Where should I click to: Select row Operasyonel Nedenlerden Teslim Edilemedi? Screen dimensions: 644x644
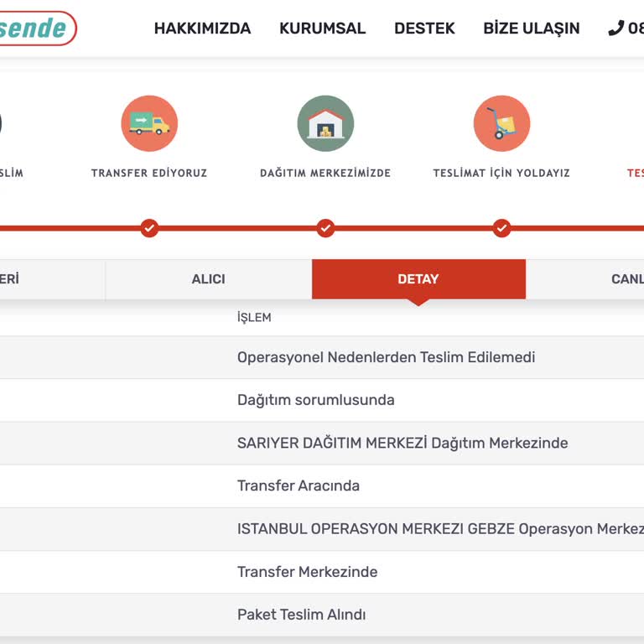coord(322,357)
